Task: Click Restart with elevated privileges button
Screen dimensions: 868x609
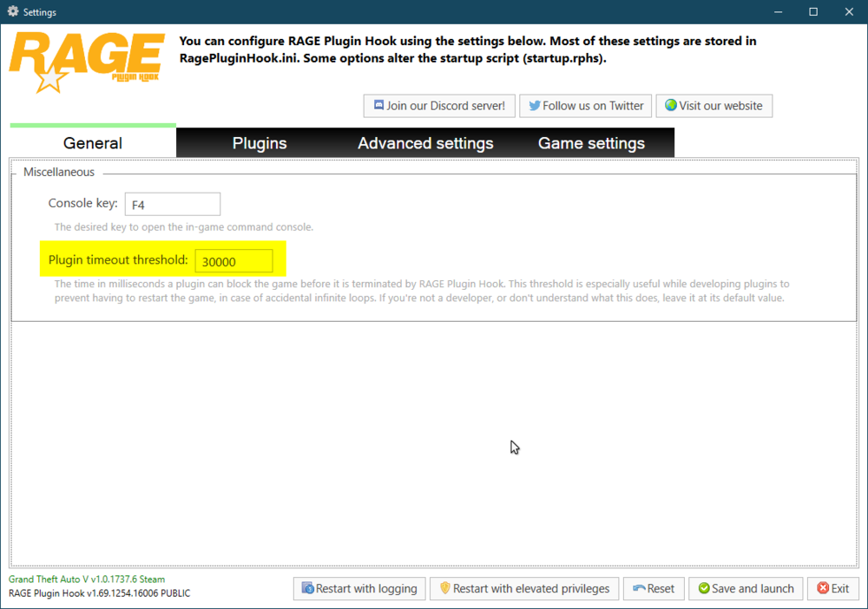Action: [x=524, y=588]
